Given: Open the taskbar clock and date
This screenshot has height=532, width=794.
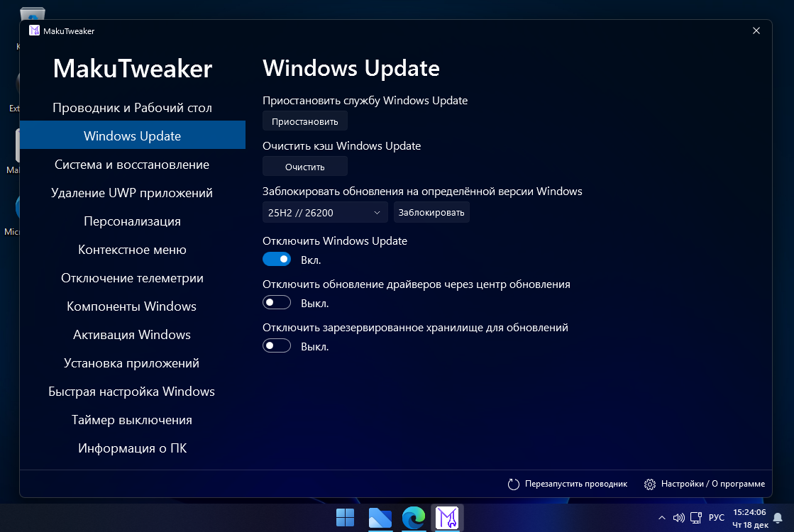Looking at the screenshot, I should [750, 519].
